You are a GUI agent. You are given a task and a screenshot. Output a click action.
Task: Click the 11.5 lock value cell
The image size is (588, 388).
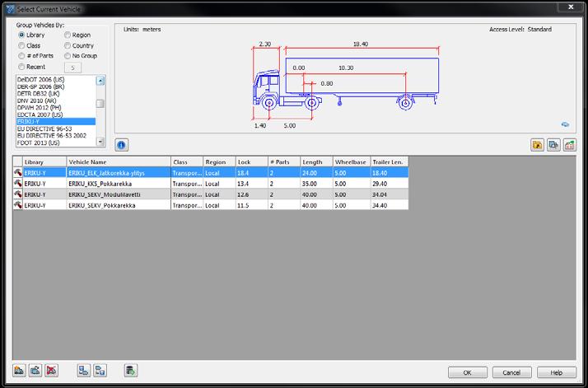(x=252, y=205)
